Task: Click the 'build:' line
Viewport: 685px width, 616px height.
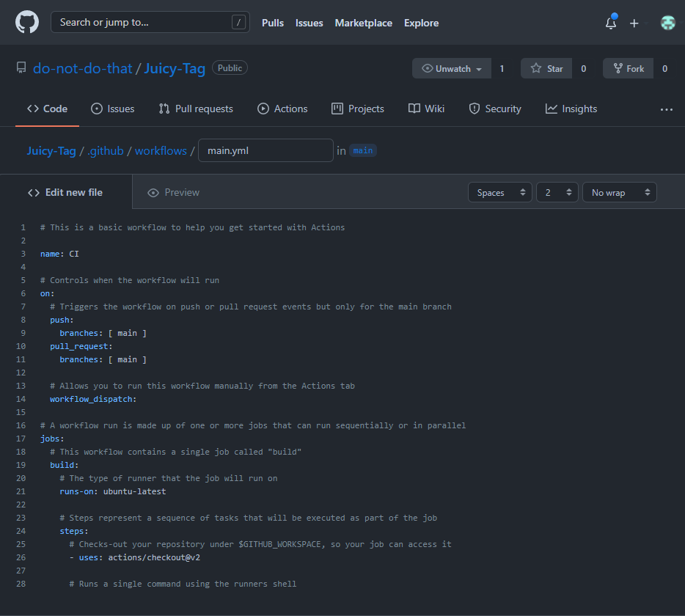Action: click(x=65, y=465)
